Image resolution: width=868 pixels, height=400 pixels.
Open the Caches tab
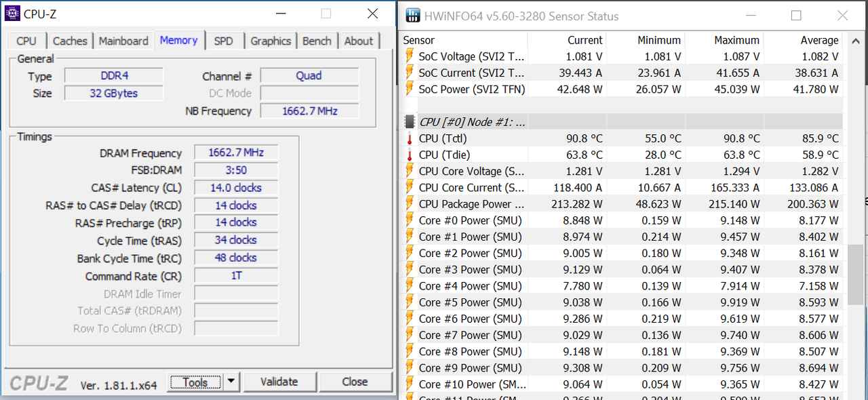(70, 41)
